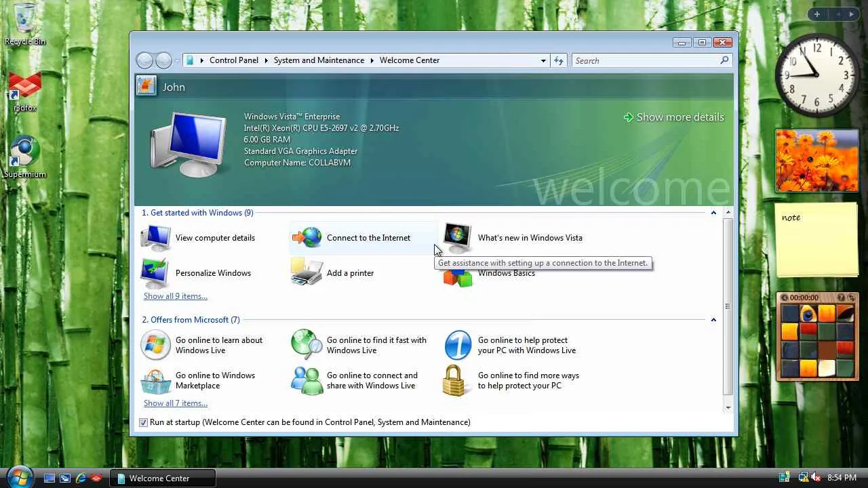The image size is (868, 488).
Task: Click the Windows Sidebar tray icon
Action: point(785,478)
